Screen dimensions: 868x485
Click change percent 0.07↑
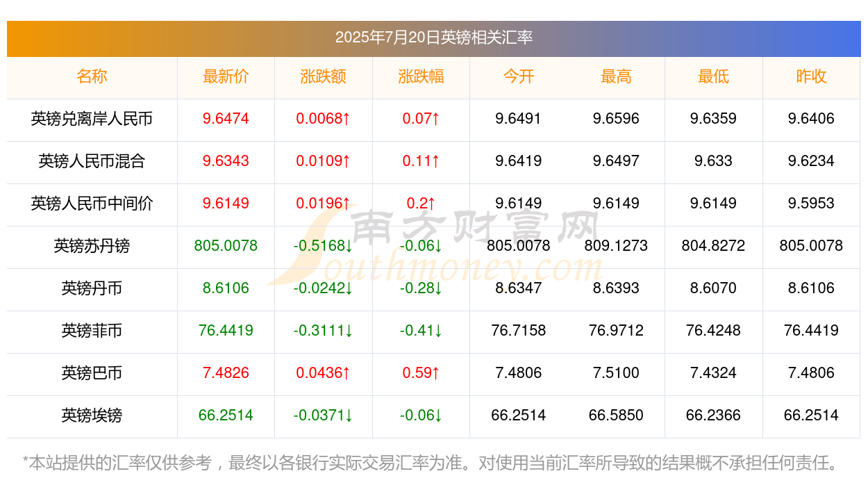click(x=421, y=119)
